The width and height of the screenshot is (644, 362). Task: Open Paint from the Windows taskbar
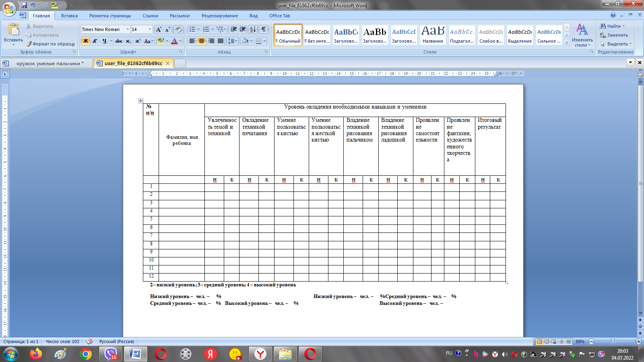60,354
